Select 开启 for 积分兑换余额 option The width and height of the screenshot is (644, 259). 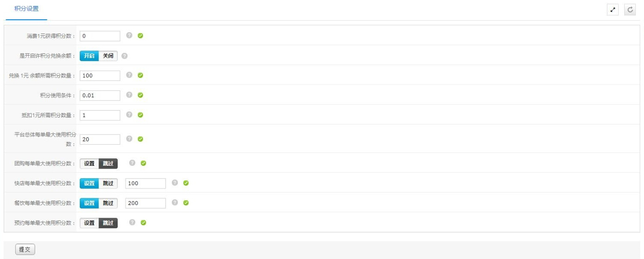(89, 56)
